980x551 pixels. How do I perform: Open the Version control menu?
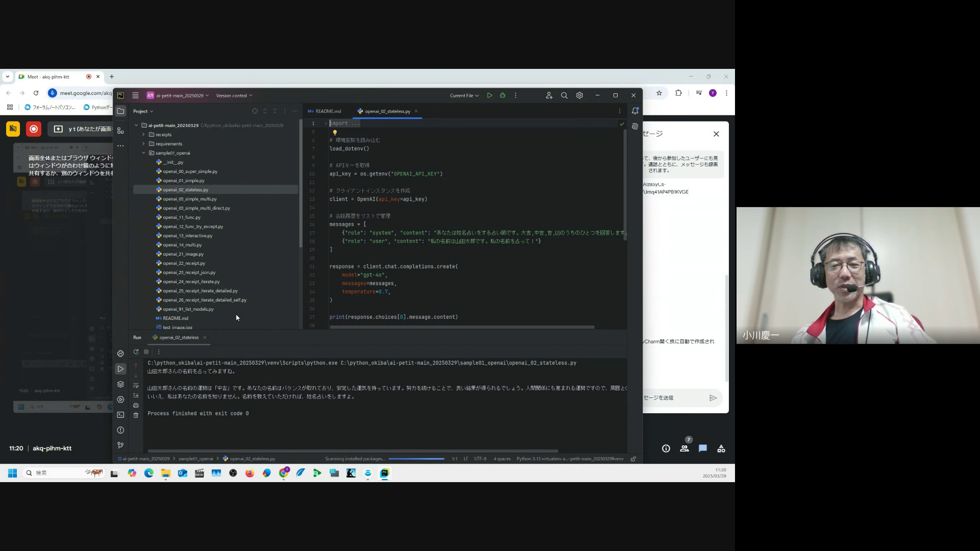tap(234, 95)
